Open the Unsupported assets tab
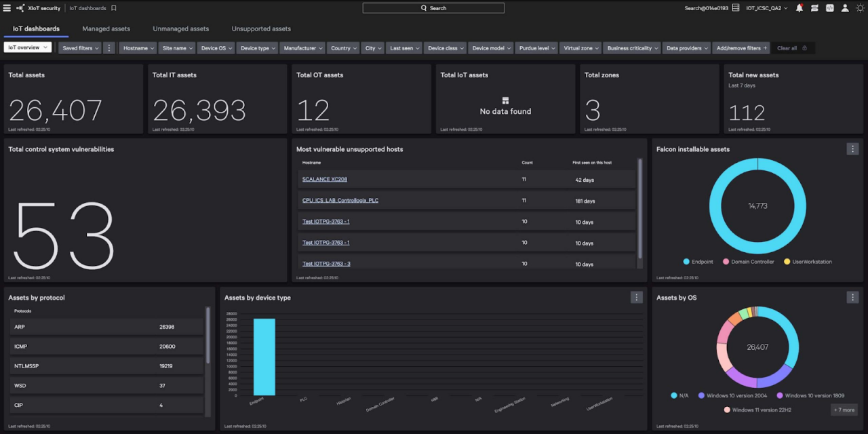 [260, 28]
